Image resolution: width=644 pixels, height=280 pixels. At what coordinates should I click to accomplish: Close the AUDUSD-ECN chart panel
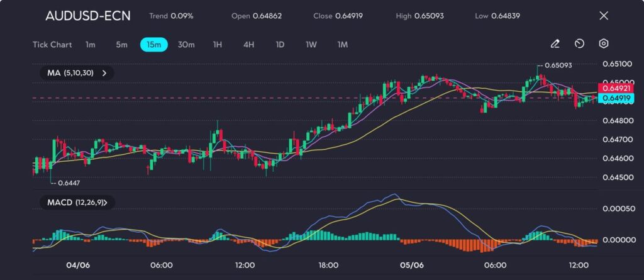pyautogui.click(x=604, y=16)
